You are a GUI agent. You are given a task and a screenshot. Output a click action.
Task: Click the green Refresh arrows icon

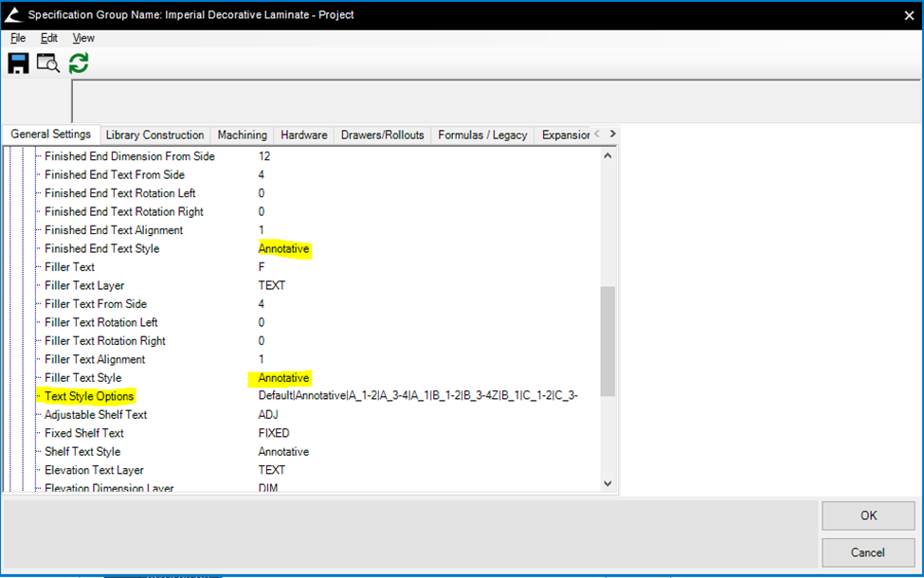tap(79, 63)
